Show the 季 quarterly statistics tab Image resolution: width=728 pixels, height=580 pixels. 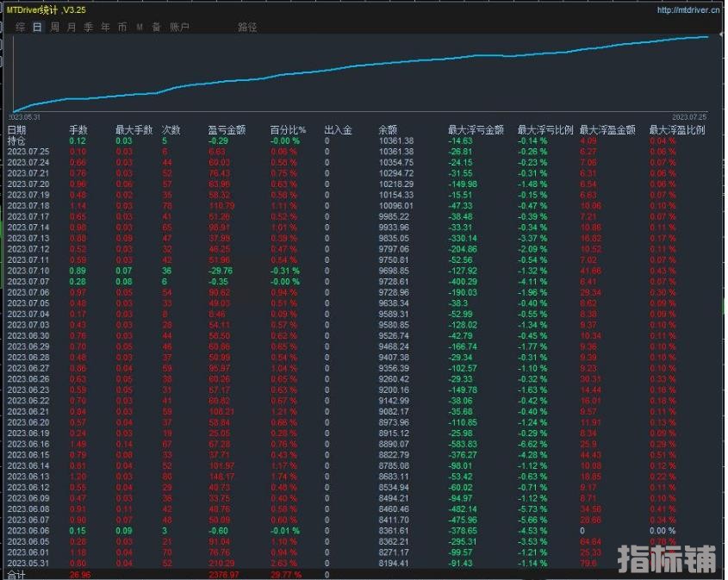88,27
